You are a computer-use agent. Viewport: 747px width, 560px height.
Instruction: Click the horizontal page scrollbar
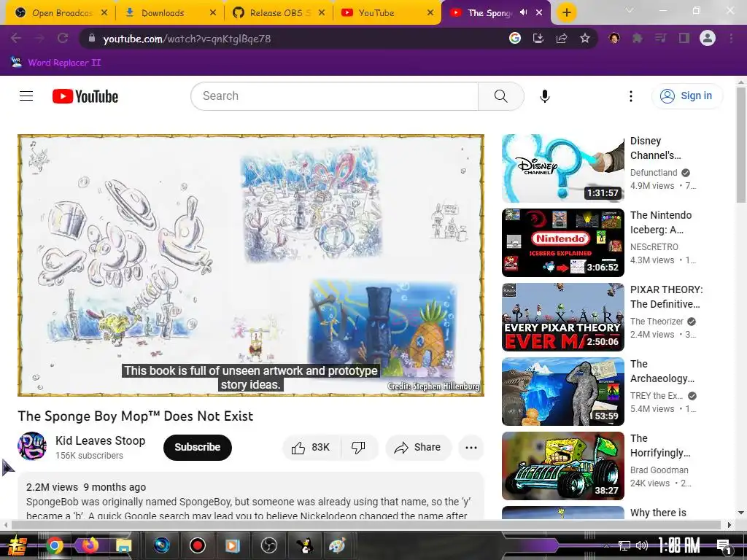click(366, 525)
